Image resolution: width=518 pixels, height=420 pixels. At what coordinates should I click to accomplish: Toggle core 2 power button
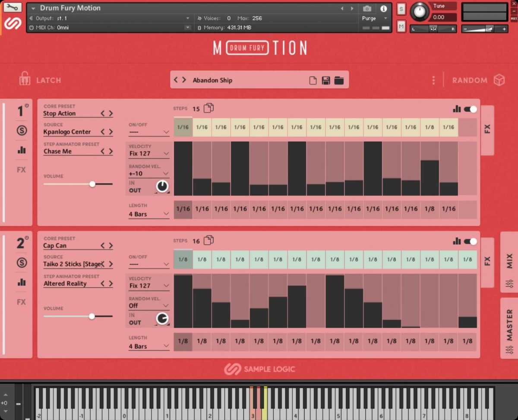click(27, 237)
